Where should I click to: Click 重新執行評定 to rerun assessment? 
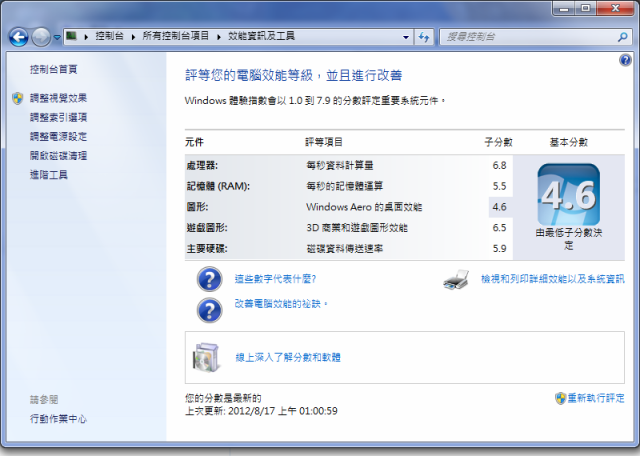(x=596, y=398)
